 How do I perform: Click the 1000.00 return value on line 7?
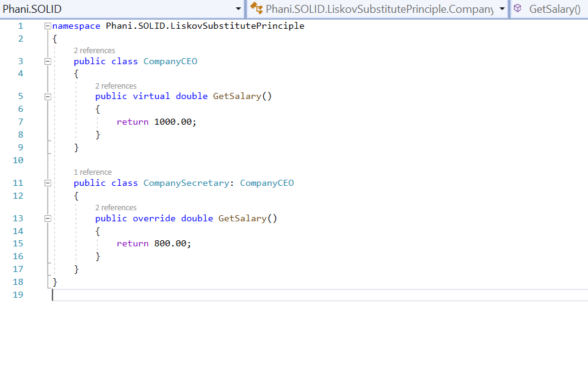tap(175, 122)
